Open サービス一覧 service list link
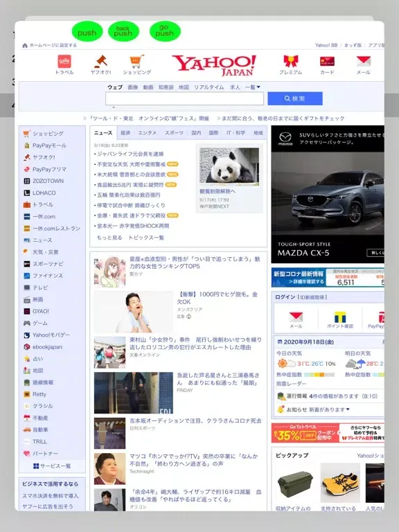Screen dimensions: 399x532 pyautogui.click(x=52, y=465)
